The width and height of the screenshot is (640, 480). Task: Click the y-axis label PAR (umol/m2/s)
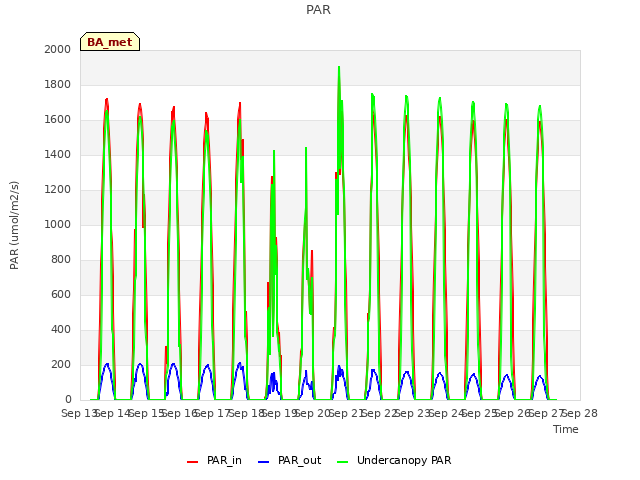[14, 225]
